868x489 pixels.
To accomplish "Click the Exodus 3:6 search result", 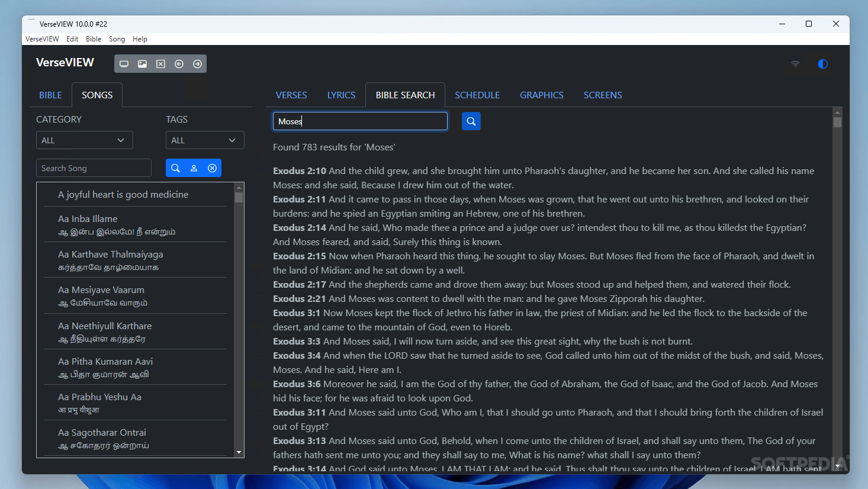I will pyautogui.click(x=545, y=391).
